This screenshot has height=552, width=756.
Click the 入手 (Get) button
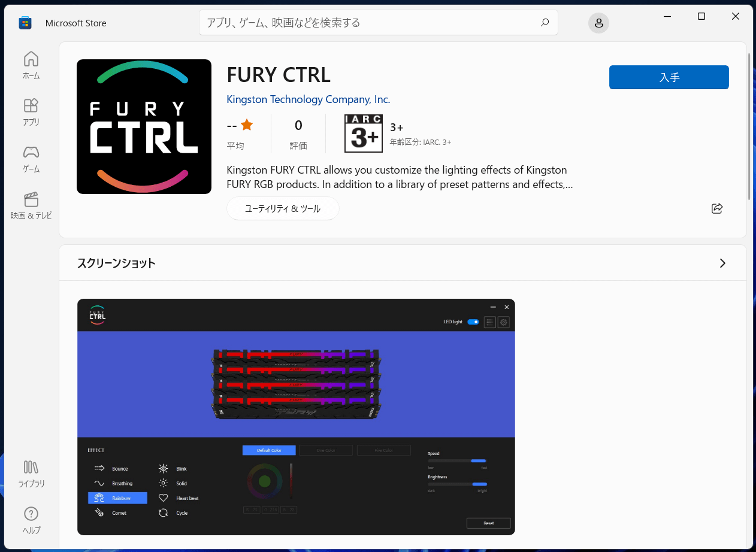pyautogui.click(x=669, y=77)
